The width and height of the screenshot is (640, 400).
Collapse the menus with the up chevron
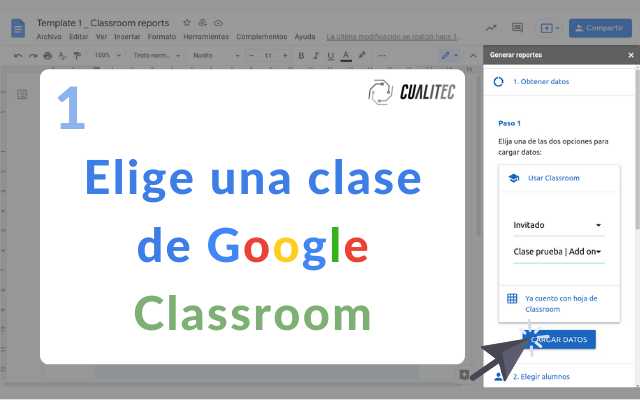coord(473,56)
